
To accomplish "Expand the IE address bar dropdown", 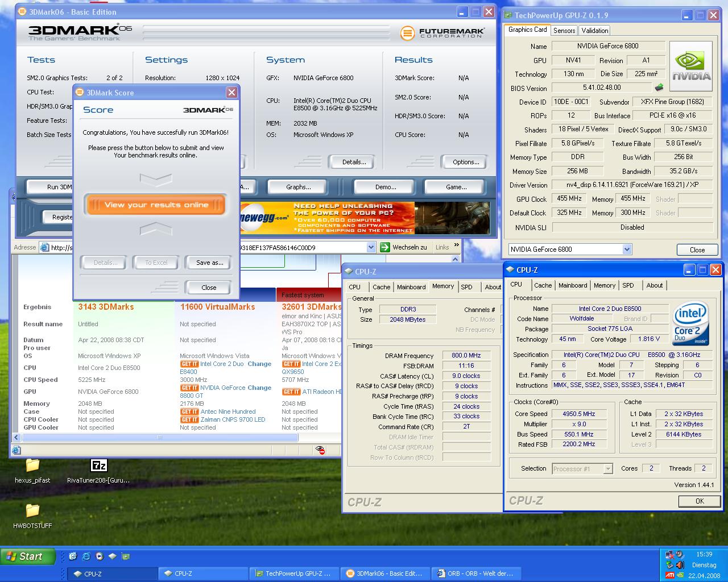I will click(371, 247).
